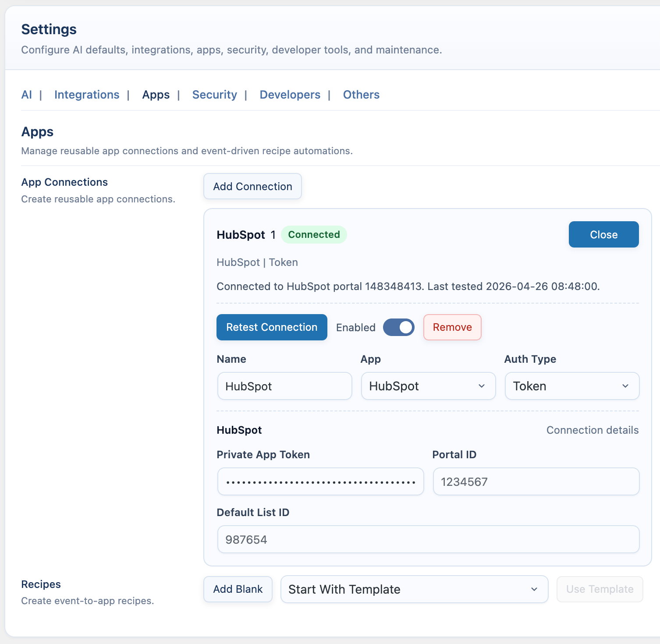Click the 'HubSpot | Token' subtitle

(x=257, y=262)
